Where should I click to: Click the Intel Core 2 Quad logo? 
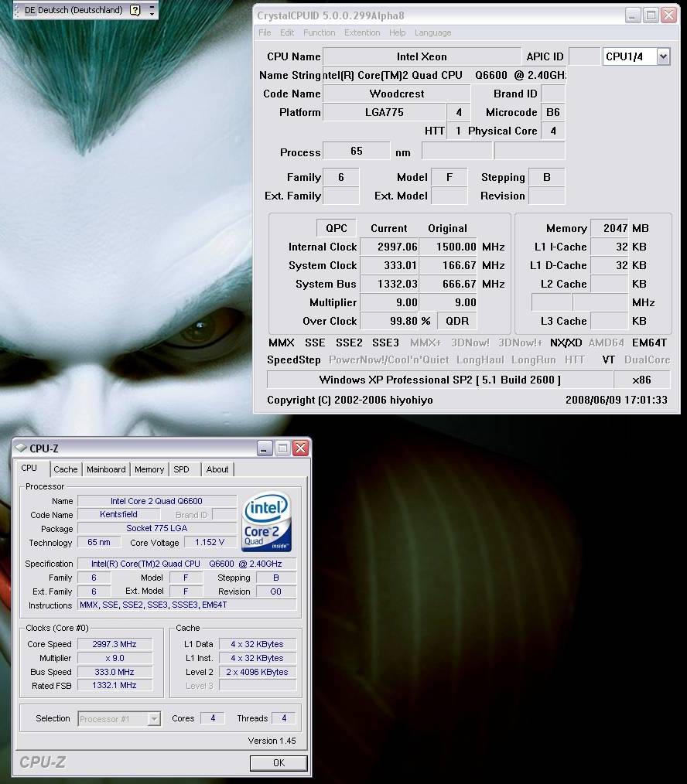266,521
